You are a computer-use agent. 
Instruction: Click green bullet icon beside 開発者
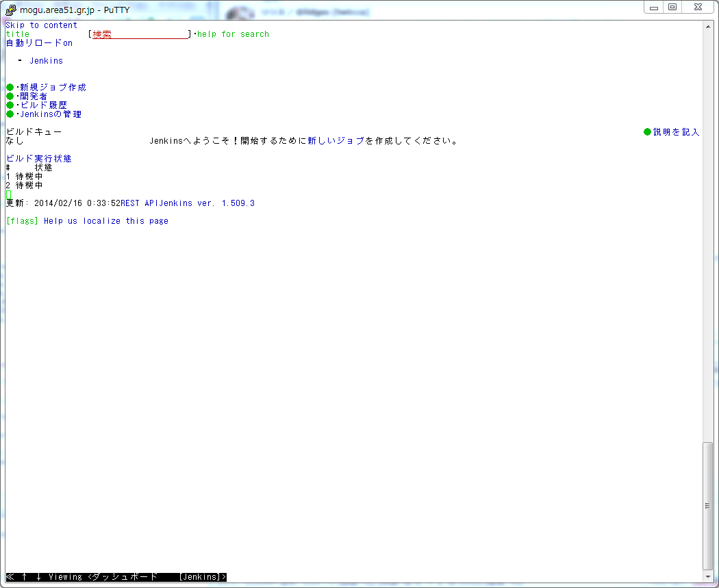(x=10, y=97)
